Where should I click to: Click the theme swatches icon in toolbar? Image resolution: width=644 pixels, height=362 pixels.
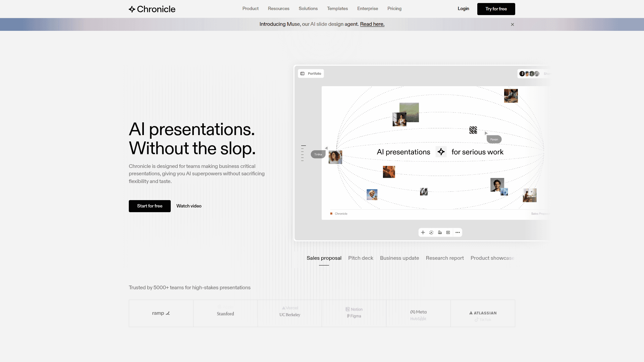click(x=440, y=232)
